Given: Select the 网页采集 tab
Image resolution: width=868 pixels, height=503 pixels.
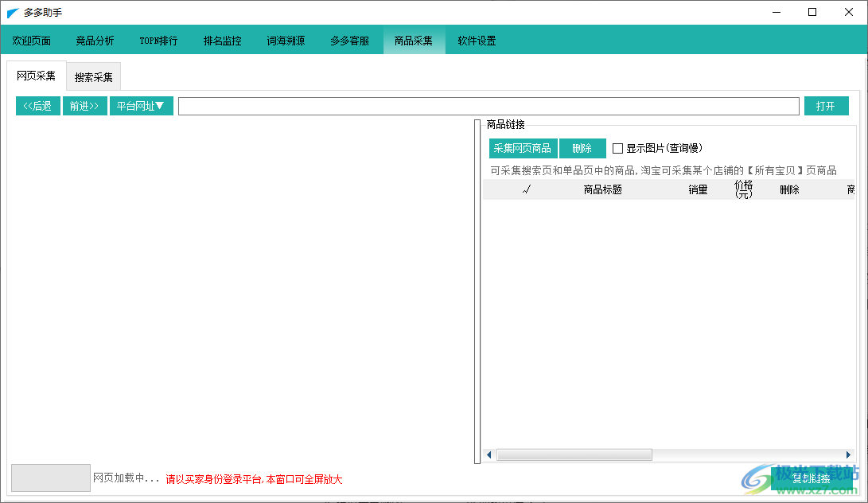Looking at the screenshot, I should (37, 76).
